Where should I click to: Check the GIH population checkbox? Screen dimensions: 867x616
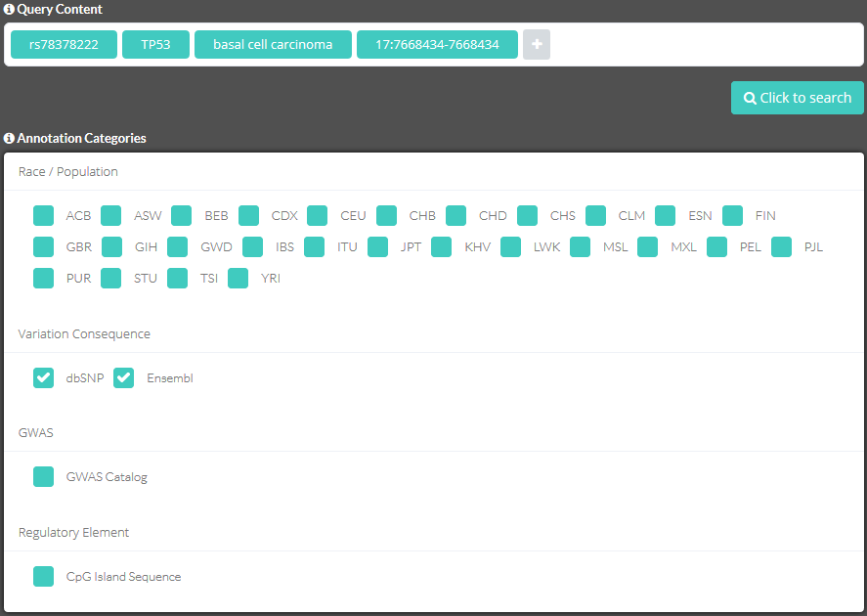[111, 247]
